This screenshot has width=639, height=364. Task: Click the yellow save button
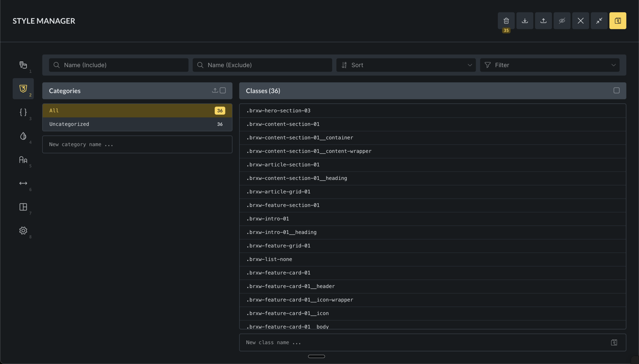coord(618,21)
